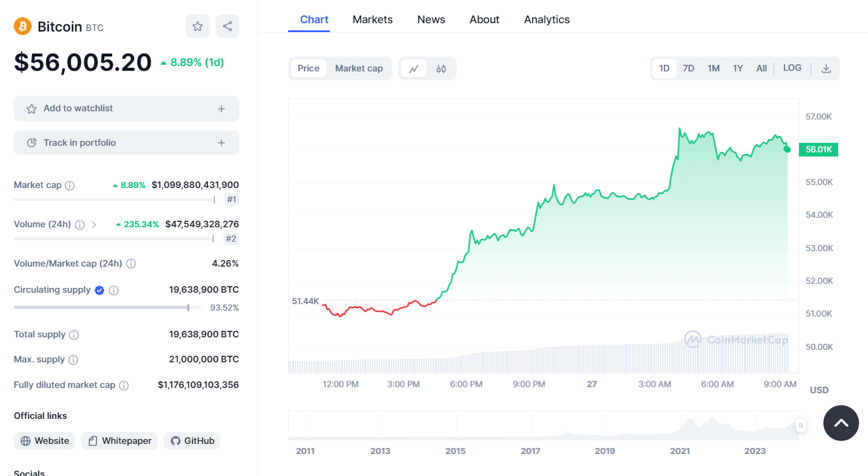The image size is (868, 476).
Task: Open the Chart tab
Action: pos(314,20)
